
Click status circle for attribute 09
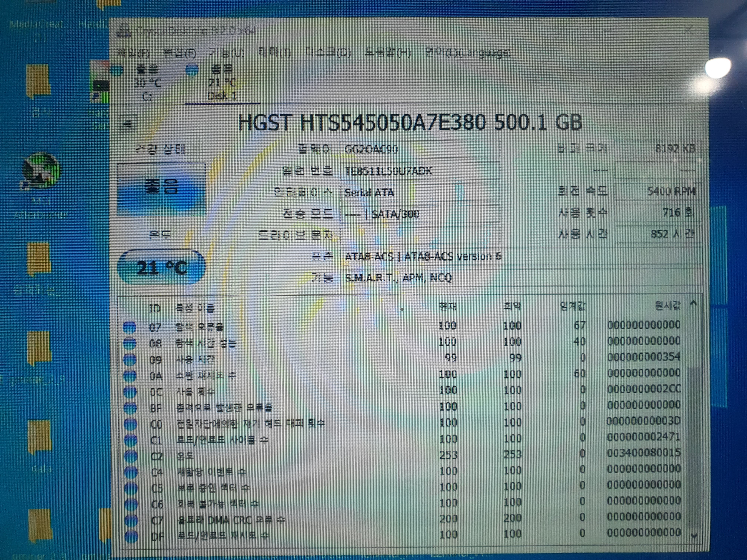(x=130, y=359)
